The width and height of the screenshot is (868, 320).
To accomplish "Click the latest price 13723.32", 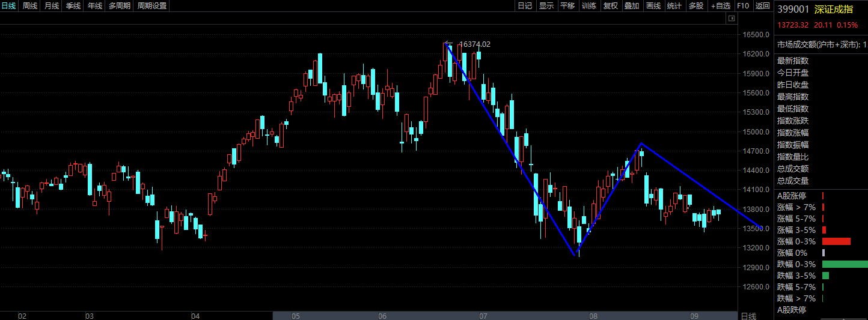I will [x=793, y=25].
